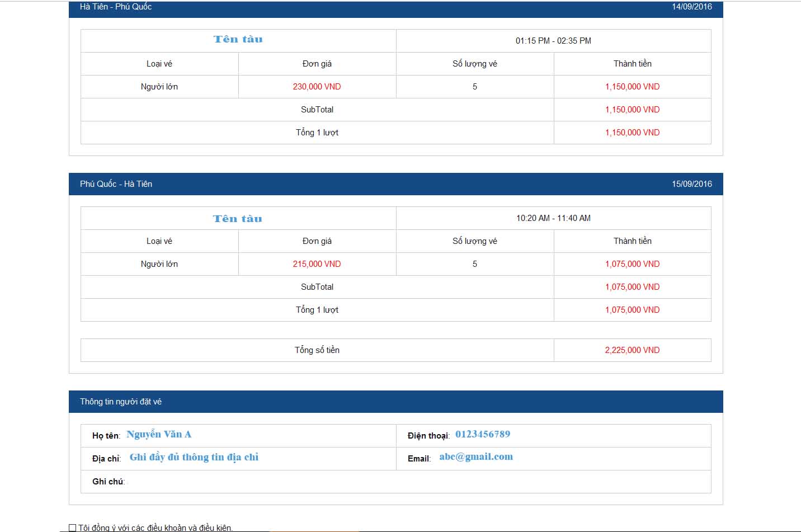This screenshot has width=801, height=532.
Task: Click the 1,150,000 VND amount in the Người lớn row
Action: click(x=632, y=87)
